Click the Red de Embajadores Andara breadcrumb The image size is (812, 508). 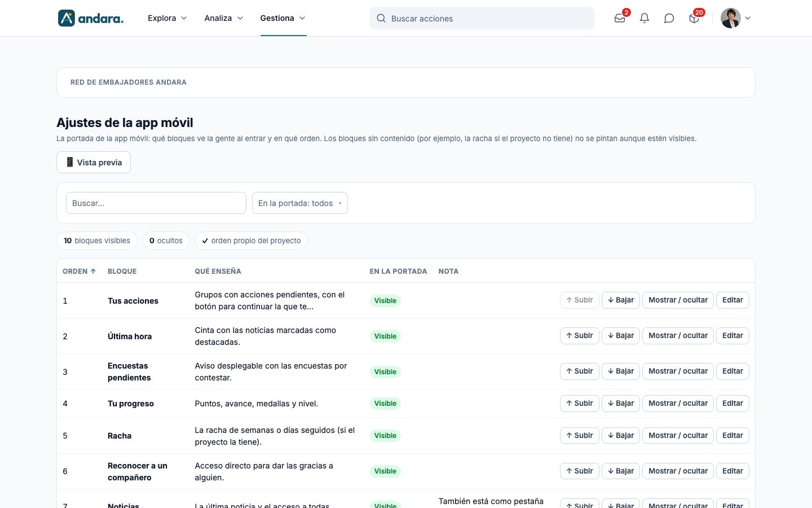pyautogui.click(x=129, y=82)
